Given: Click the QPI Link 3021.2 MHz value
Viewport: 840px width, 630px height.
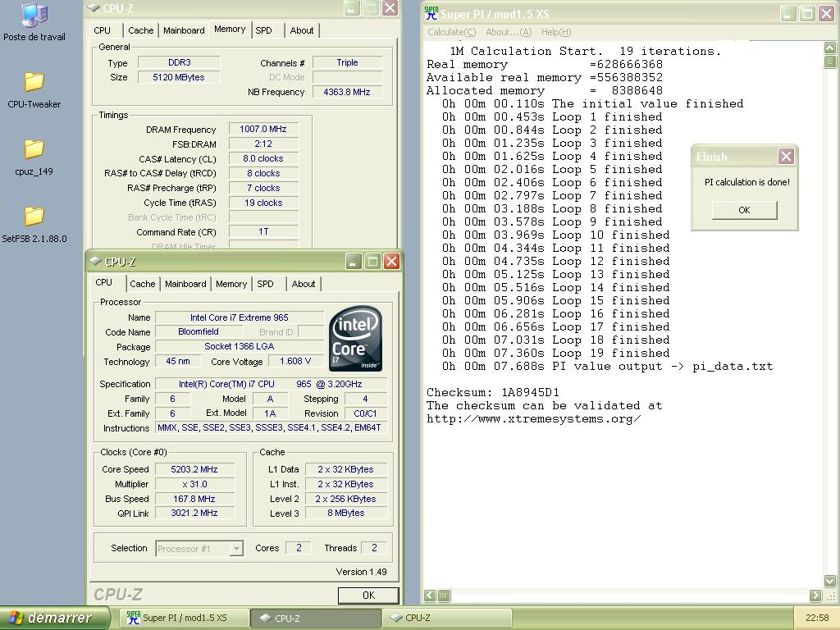Looking at the screenshot, I should pyautogui.click(x=194, y=514).
